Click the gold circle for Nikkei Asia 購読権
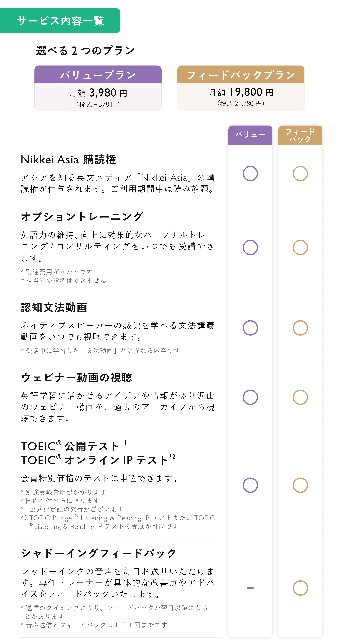Viewport: 339px width, 644px height. point(300,173)
